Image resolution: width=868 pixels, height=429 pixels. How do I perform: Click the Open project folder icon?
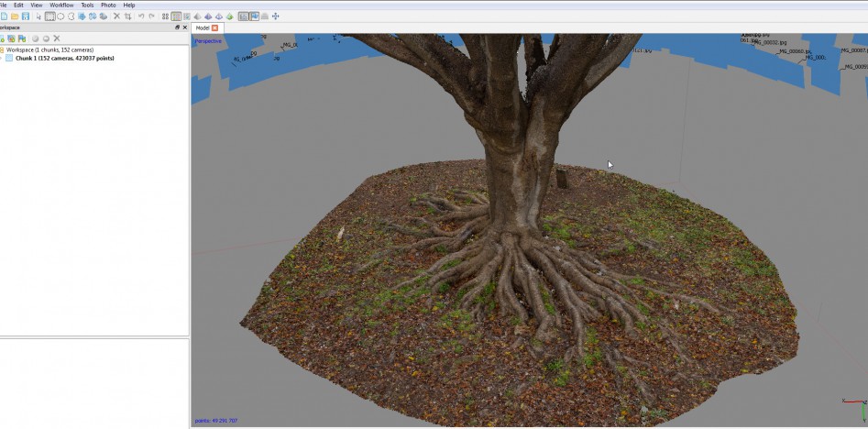coord(15,16)
